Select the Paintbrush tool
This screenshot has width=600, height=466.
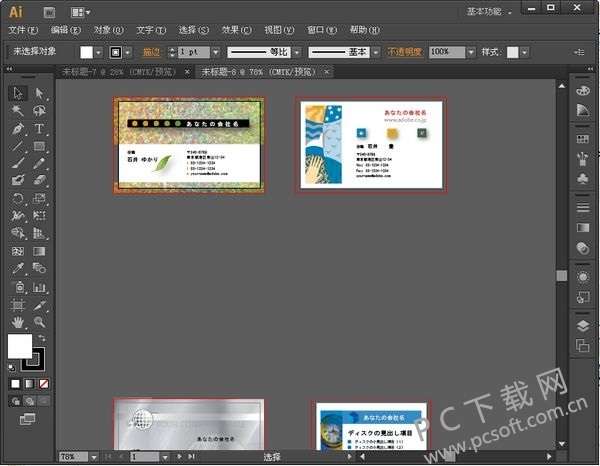pyautogui.click(x=18, y=163)
